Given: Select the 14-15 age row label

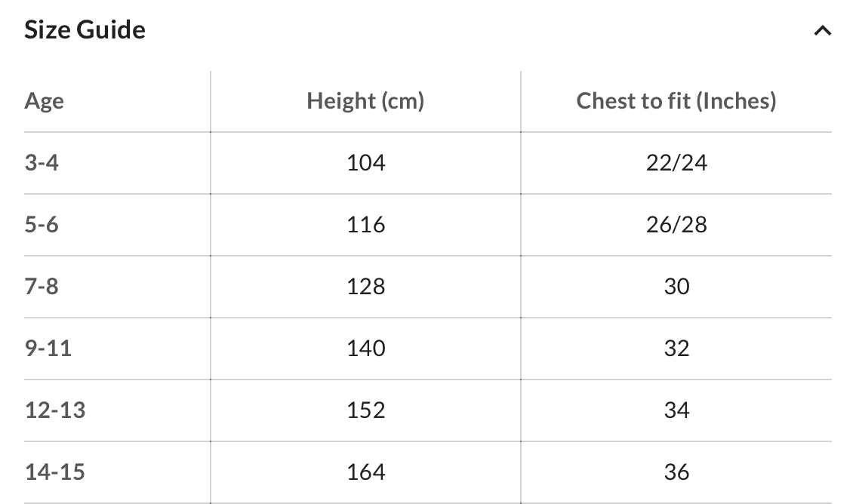Looking at the screenshot, I should tap(55, 472).
